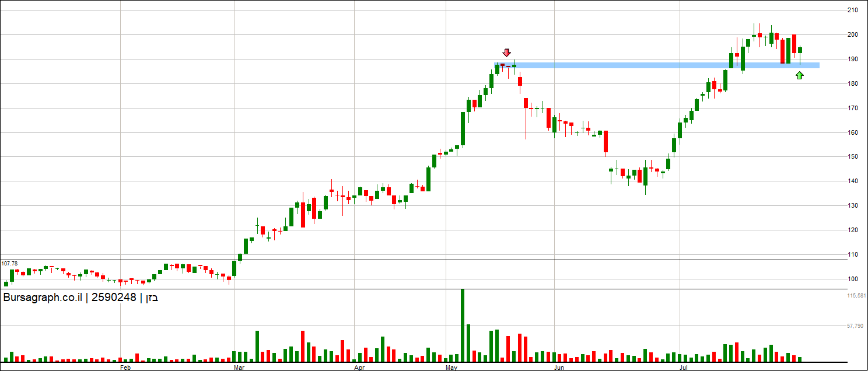
Task: Click the Feb date axis label
Action: 125,367
